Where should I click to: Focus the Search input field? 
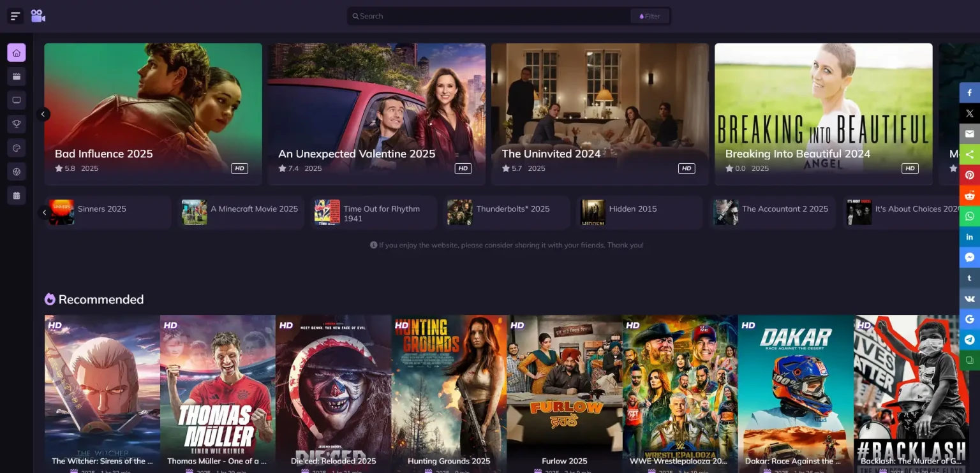[488, 17]
